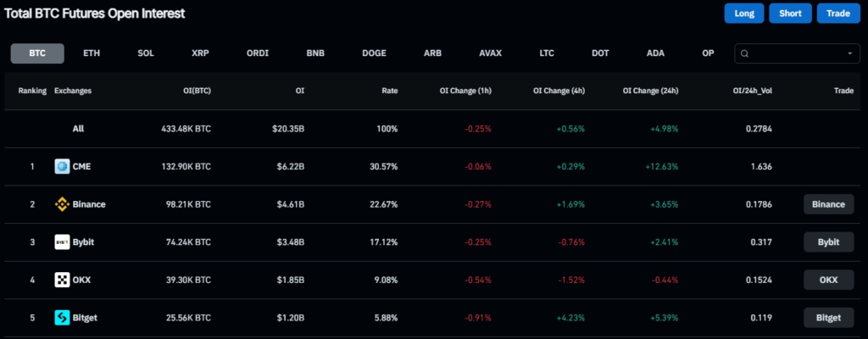This screenshot has height=339, width=868.
Task: Type in the coin search field
Action: click(x=797, y=53)
